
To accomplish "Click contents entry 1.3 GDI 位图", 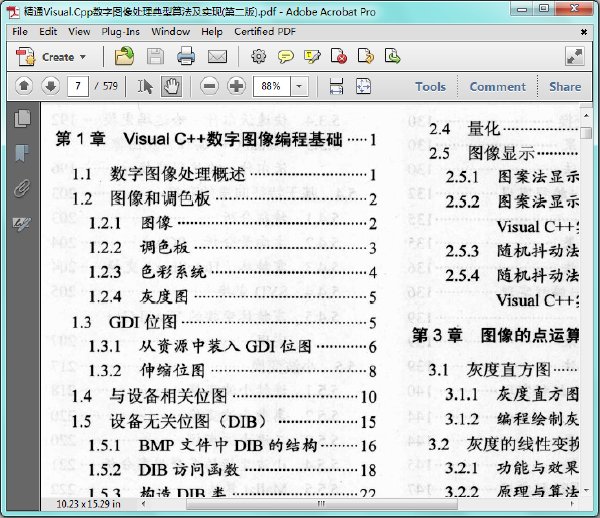I will coord(224,322).
